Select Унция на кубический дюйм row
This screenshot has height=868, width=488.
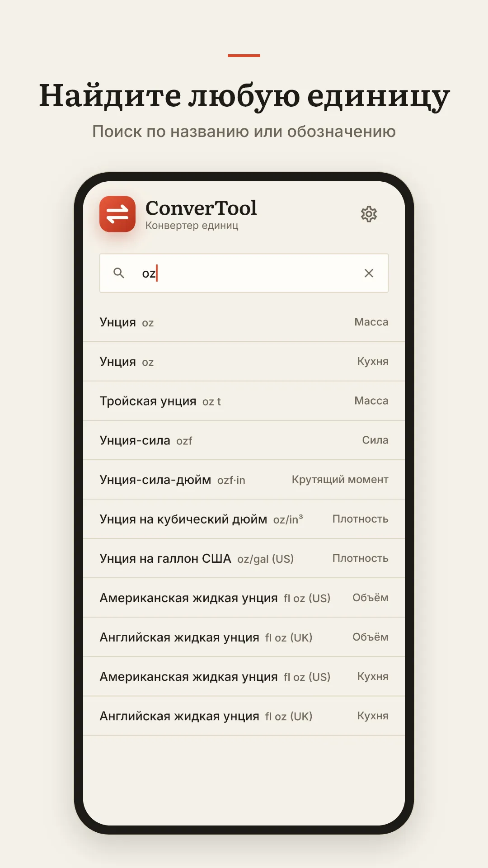point(244,519)
